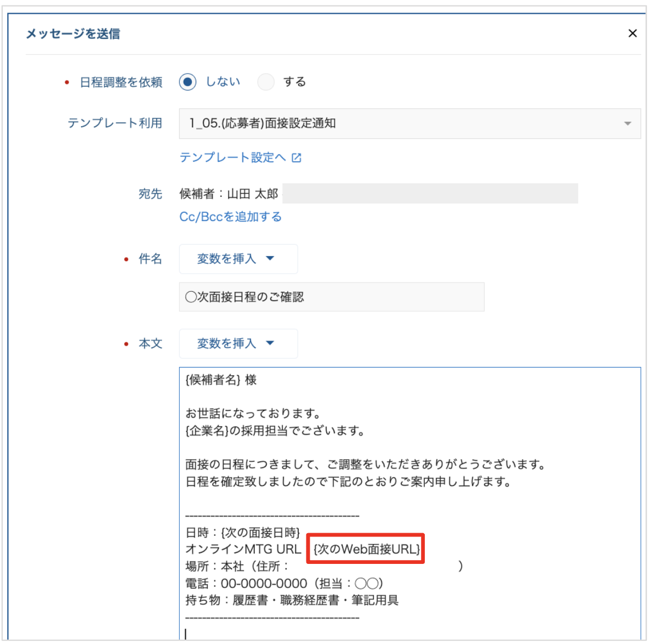The image size is (649, 644).
Task: Close the メッセージを送信 dialog
Action: [x=632, y=33]
